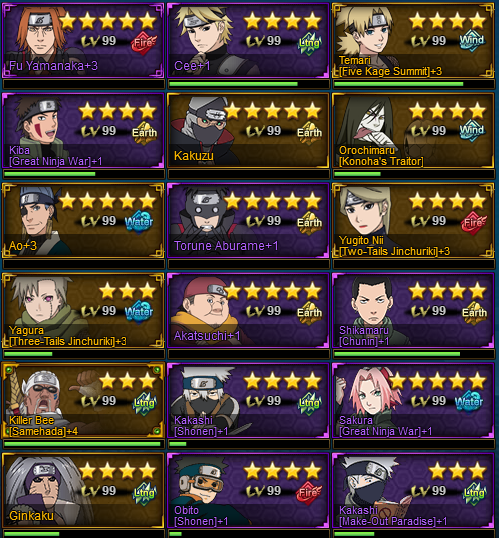Click the Ltng element icon on Ginkaku's card
Viewport: 499px width, 538px height.
tap(144, 493)
